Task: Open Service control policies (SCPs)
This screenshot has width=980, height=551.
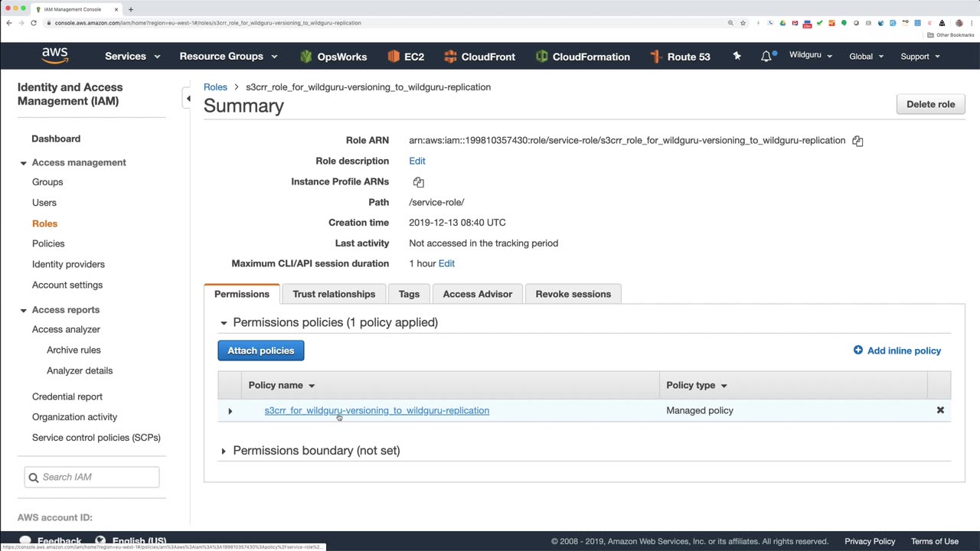Action: (x=96, y=438)
